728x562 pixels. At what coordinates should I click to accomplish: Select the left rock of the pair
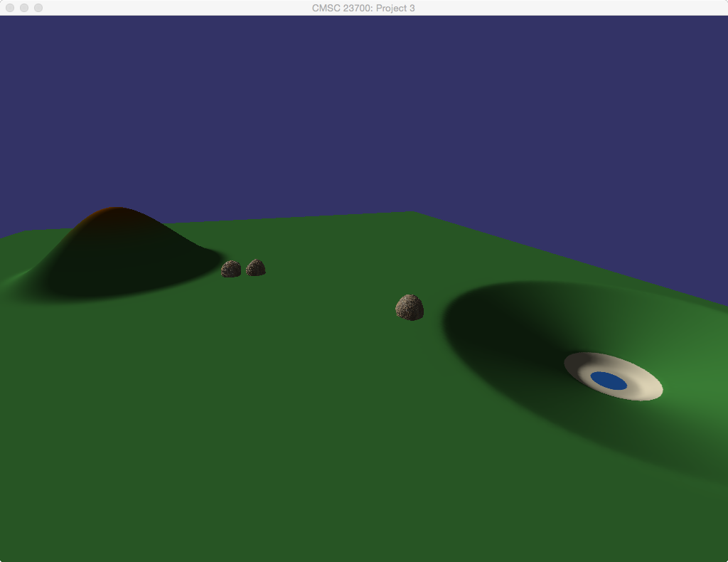point(231,269)
